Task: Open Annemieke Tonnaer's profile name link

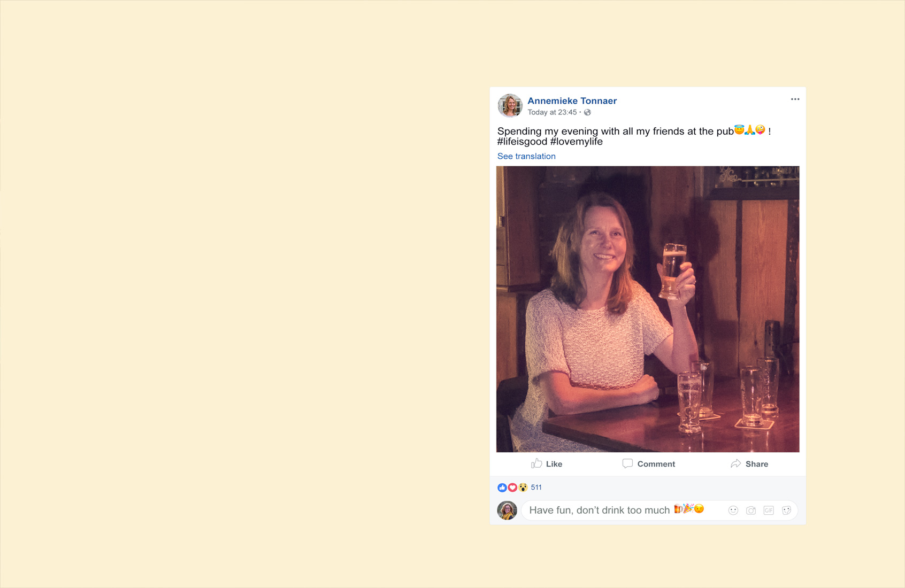Action: coord(572,100)
